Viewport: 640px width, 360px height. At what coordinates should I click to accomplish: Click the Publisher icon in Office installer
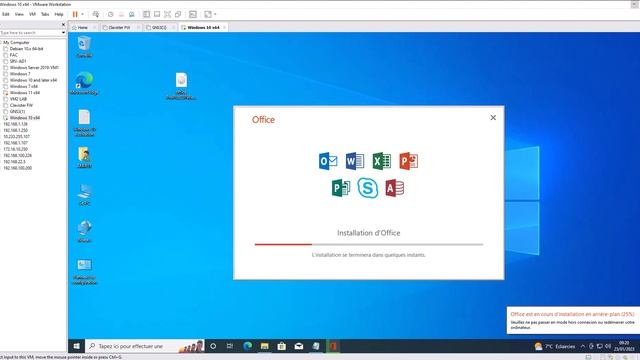point(341,188)
